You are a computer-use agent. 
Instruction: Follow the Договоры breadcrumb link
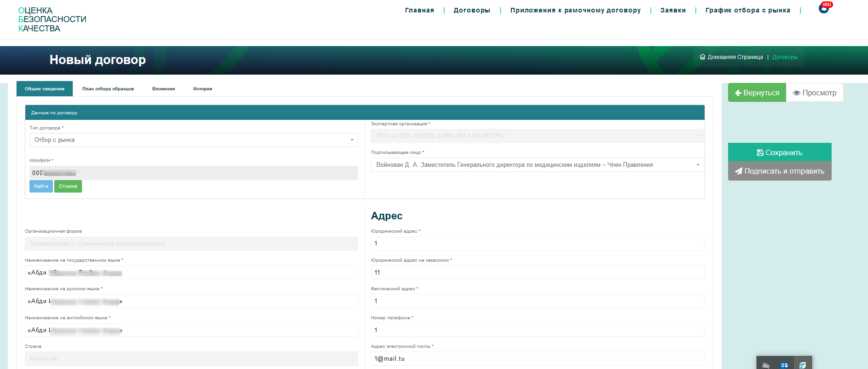(x=785, y=57)
